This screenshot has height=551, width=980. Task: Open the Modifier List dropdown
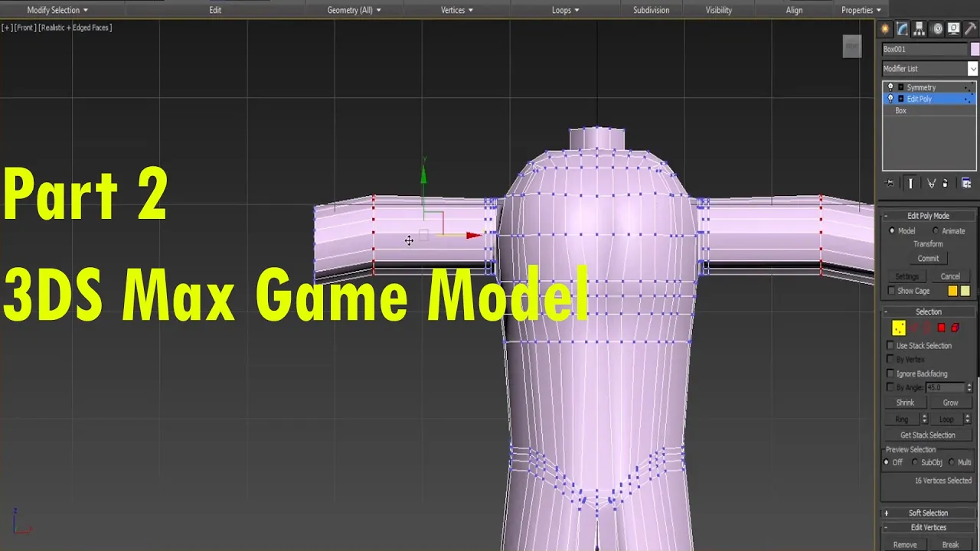click(x=972, y=69)
